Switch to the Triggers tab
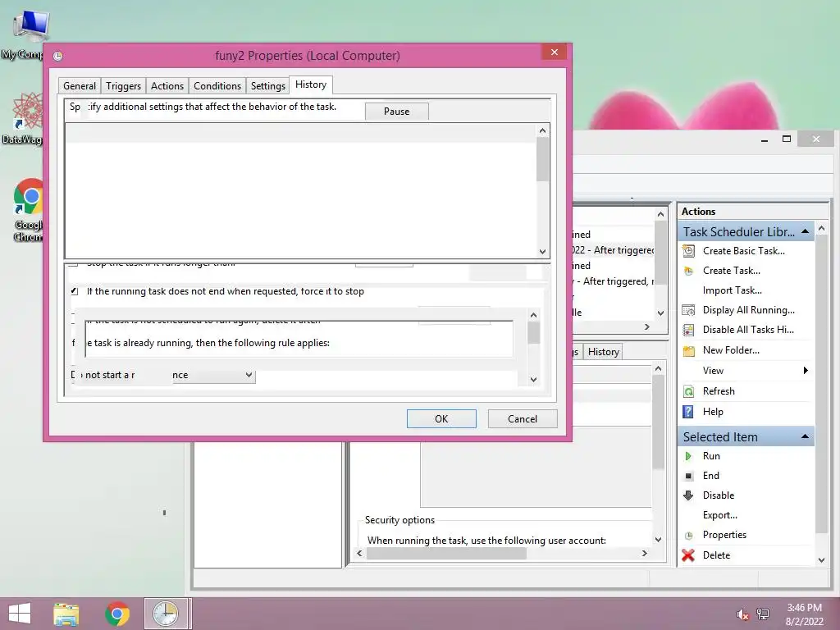The image size is (840, 630). pos(123,85)
